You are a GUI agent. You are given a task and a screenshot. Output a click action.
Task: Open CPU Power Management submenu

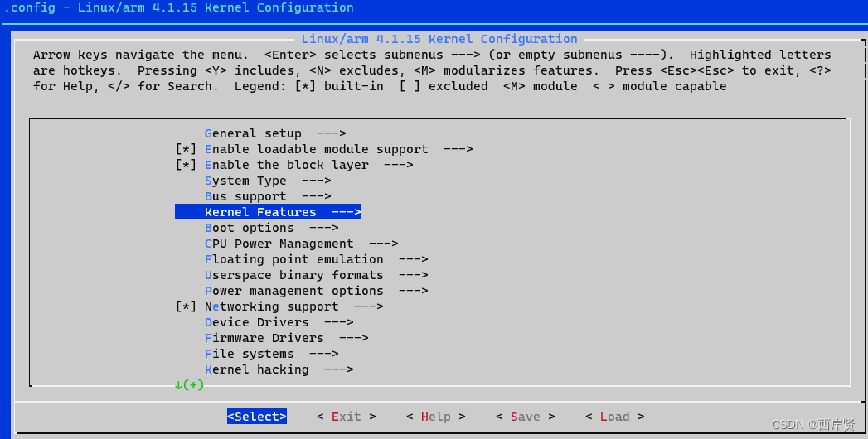(301, 244)
